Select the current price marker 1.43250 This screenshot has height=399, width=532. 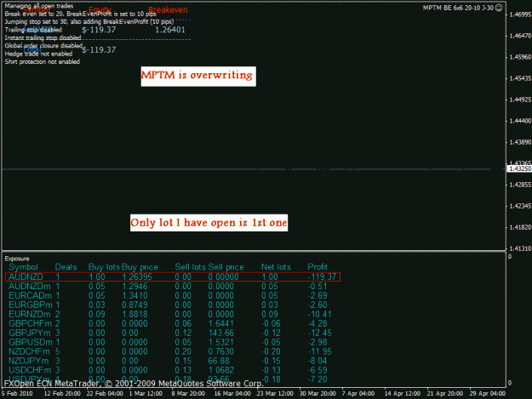(518, 168)
